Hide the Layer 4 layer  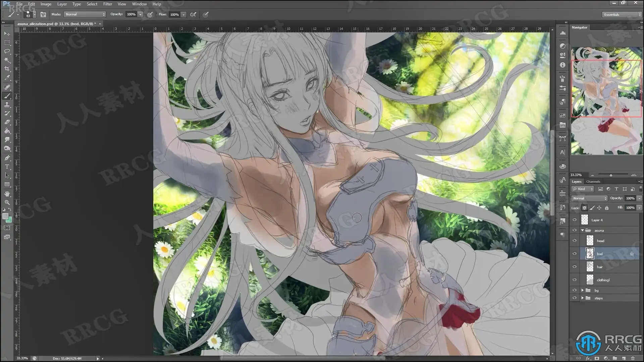click(x=575, y=220)
